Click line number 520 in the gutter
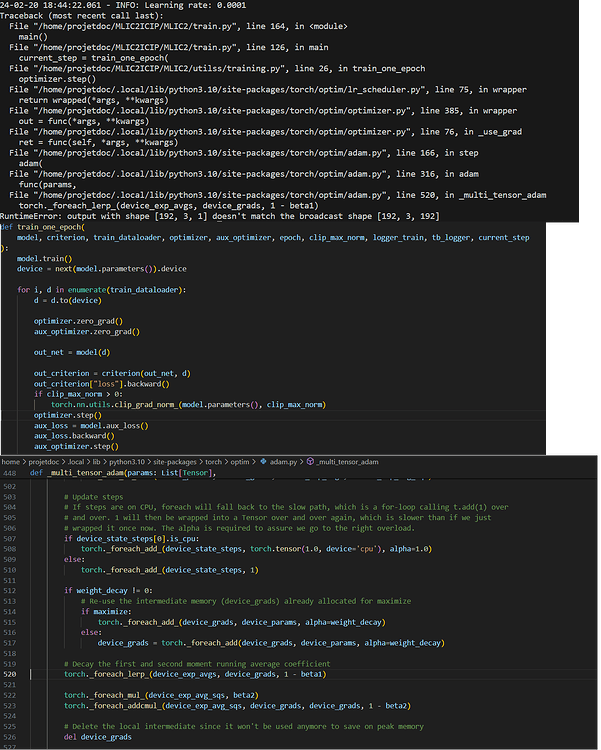 [x=10, y=674]
